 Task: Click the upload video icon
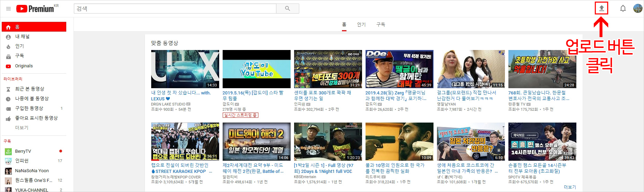tap(602, 8)
